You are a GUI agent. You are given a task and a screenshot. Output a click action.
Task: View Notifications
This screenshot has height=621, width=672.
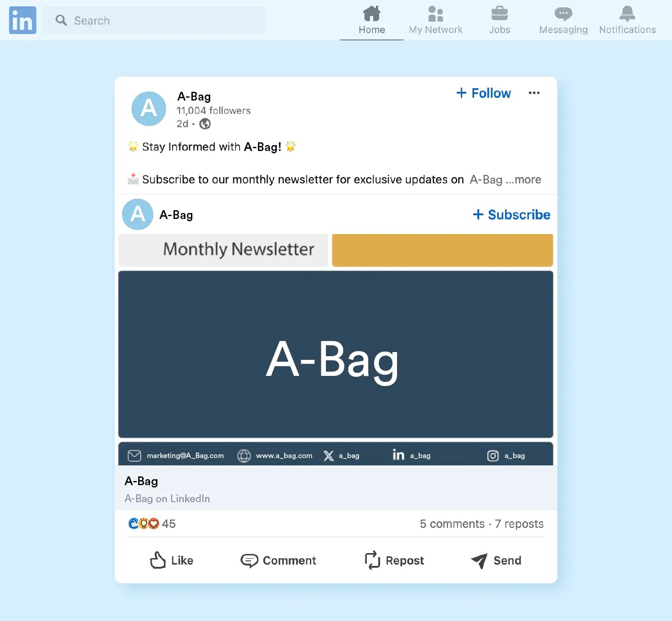pos(627,20)
